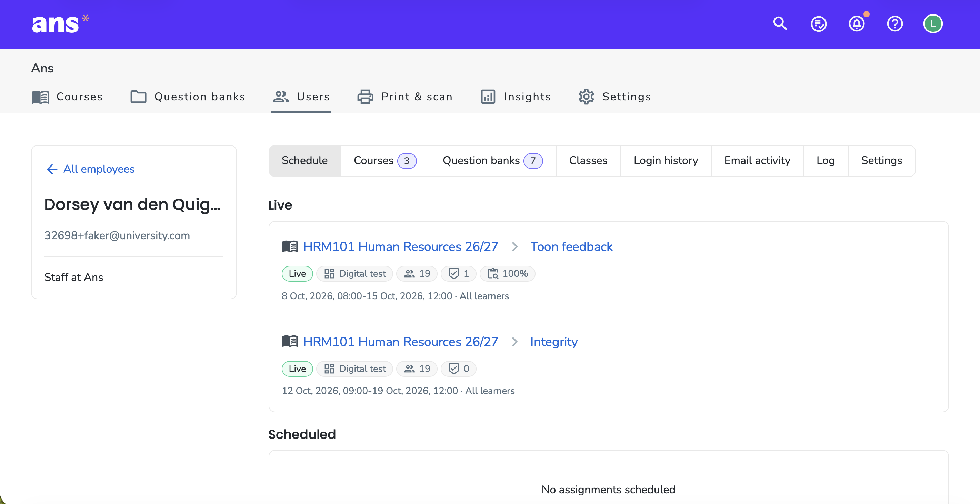
Task: Open Print & scan navigation item
Action: 405,97
